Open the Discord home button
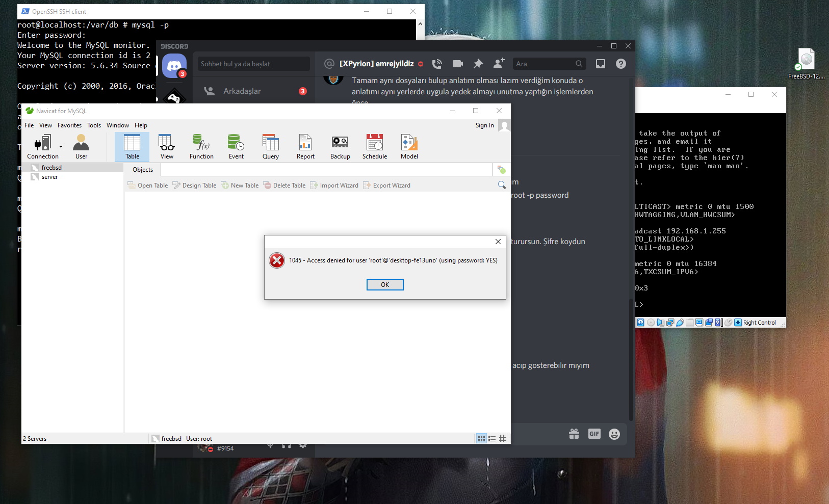The width and height of the screenshot is (829, 504). 174,66
